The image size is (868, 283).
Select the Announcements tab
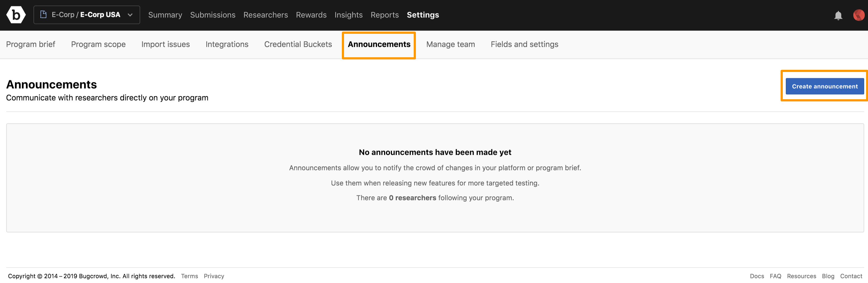379,44
